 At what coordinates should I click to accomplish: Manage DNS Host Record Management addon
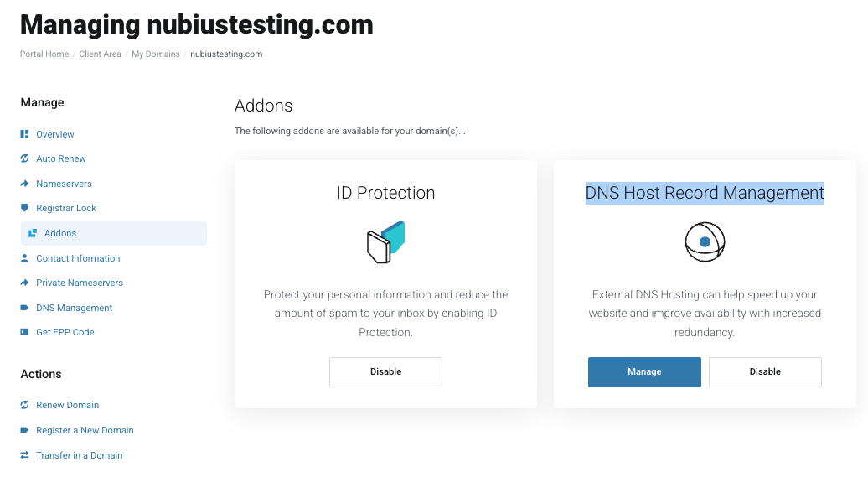(x=644, y=372)
